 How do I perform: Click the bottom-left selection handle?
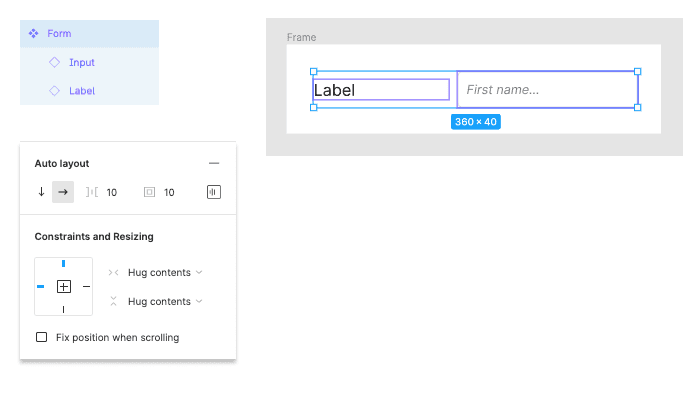[x=313, y=107]
